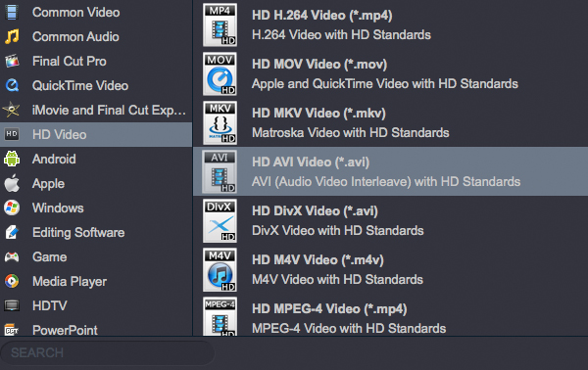Open the Android device category
The height and width of the screenshot is (370, 588).
point(96,159)
